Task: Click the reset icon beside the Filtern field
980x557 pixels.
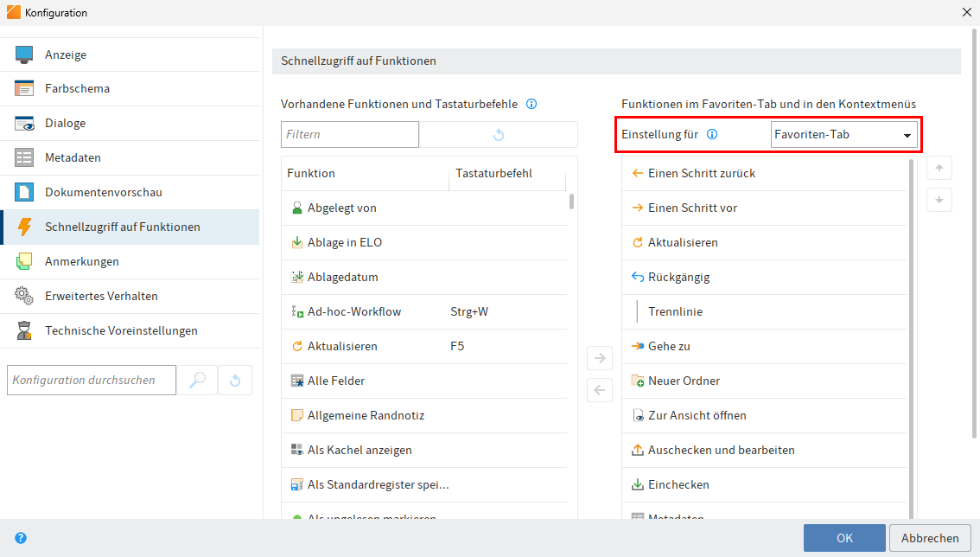Action: (498, 135)
